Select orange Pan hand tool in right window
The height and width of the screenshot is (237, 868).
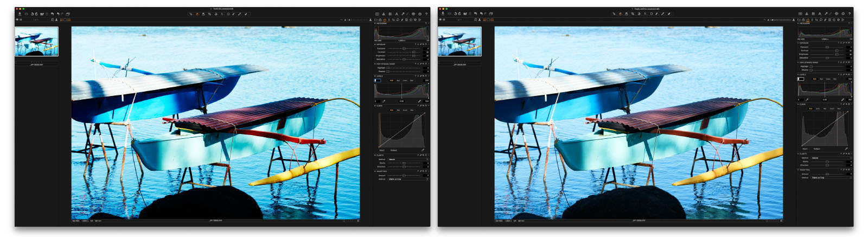pyautogui.click(x=620, y=14)
